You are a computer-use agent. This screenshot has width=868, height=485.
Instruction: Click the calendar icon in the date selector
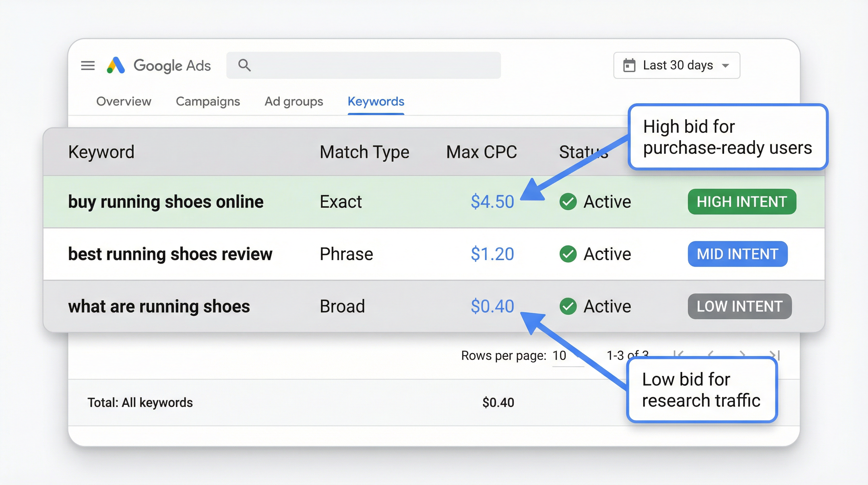630,65
